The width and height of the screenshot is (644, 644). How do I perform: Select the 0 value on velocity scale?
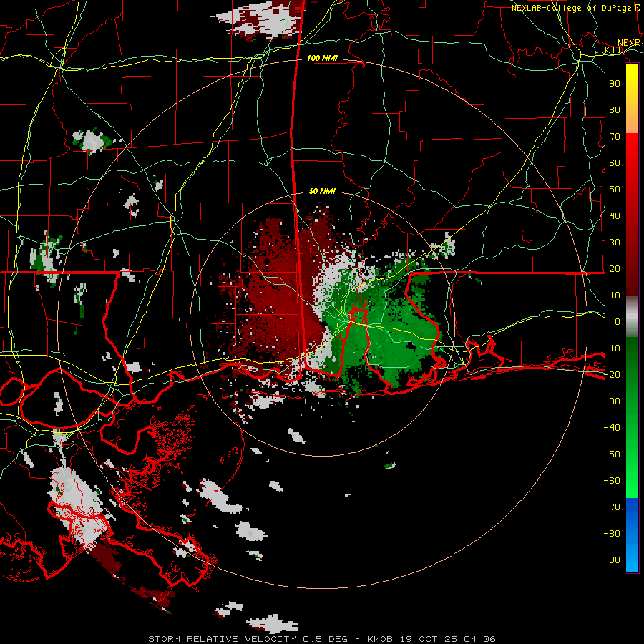pyautogui.click(x=618, y=321)
